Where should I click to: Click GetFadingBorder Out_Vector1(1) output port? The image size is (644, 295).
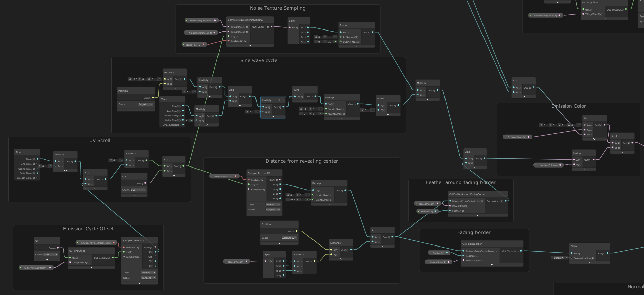coord(521,251)
